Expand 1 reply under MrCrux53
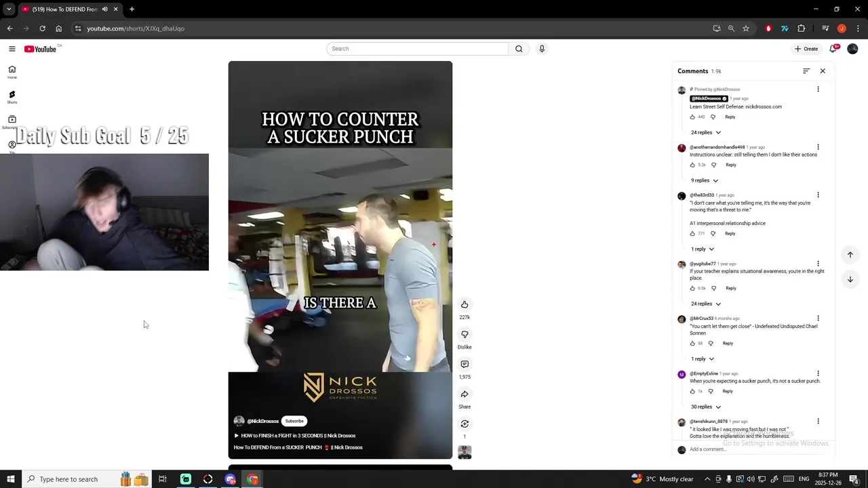This screenshot has height=488, width=868. click(703, 359)
